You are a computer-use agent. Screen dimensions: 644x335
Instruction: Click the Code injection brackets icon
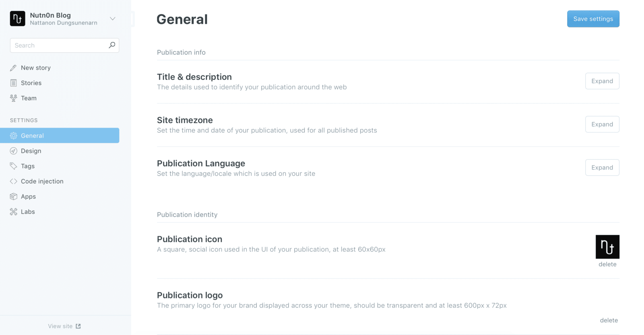(x=13, y=181)
